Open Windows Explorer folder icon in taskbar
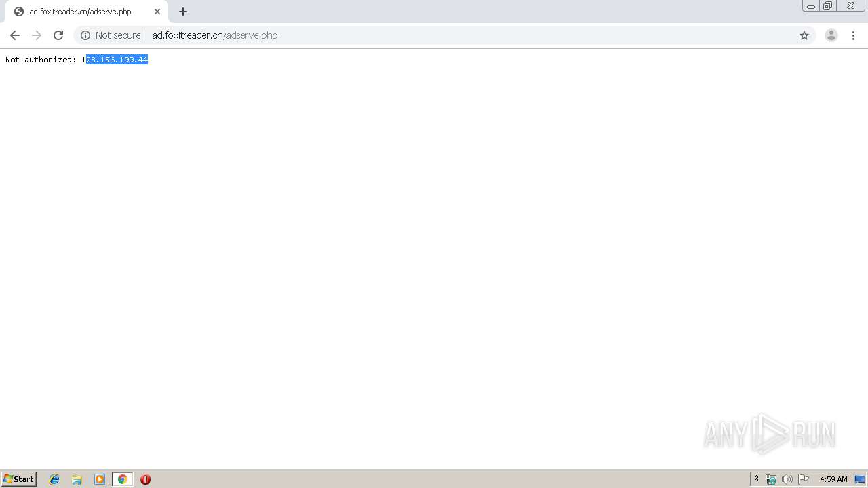The image size is (868, 488). pos(77,479)
